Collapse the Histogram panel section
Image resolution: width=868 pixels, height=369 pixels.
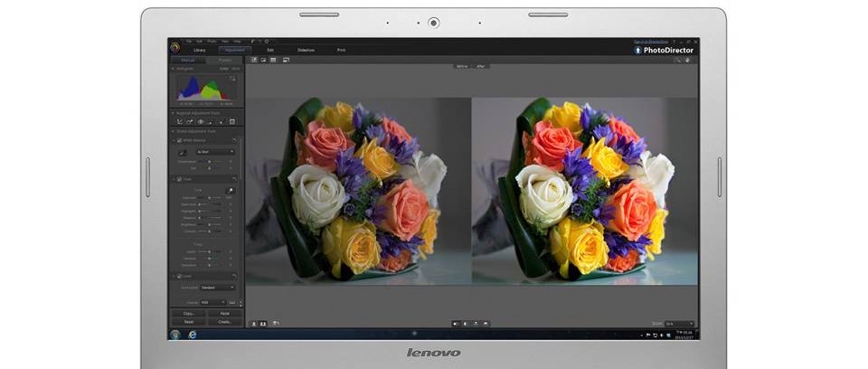click(174, 69)
